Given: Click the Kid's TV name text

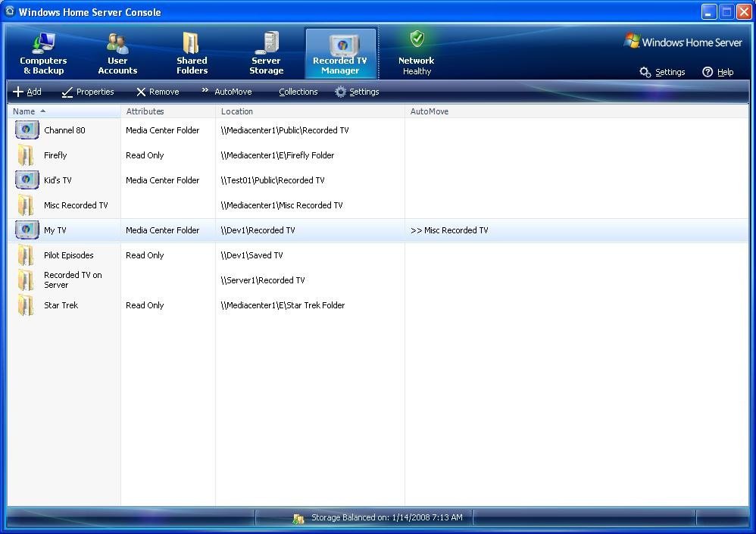Looking at the screenshot, I should 58,180.
